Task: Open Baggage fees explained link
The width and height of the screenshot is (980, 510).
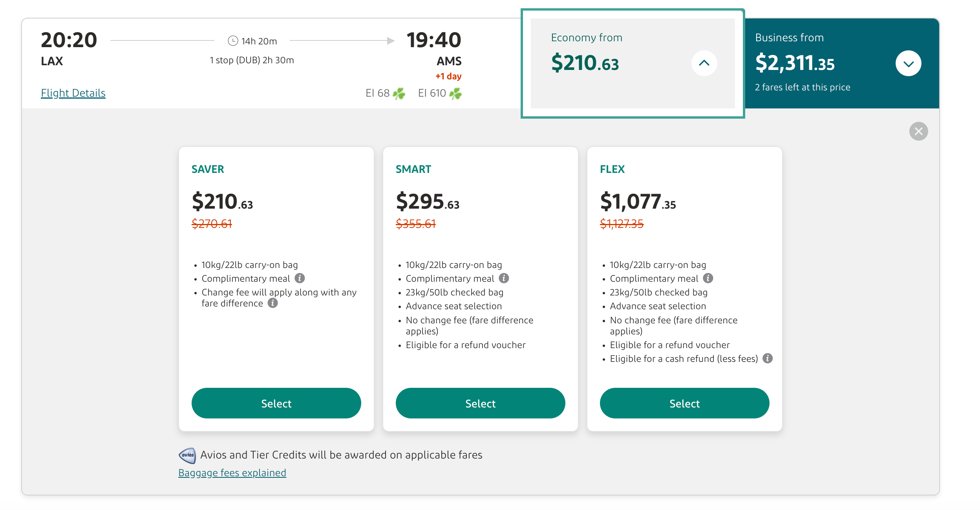Action: click(232, 473)
